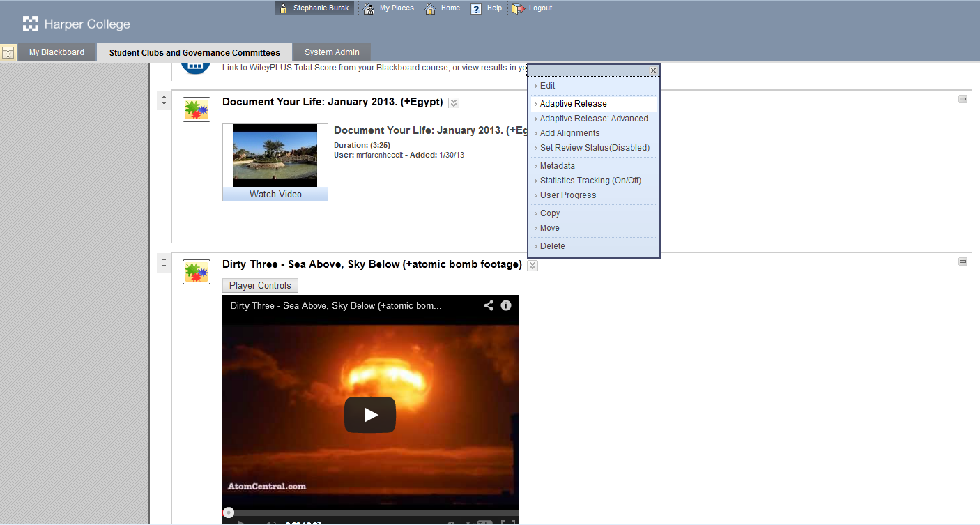Close the context menu with the X
Image resolution: width=980 pixels, height=525 pixels.
[x=653, y=70]
